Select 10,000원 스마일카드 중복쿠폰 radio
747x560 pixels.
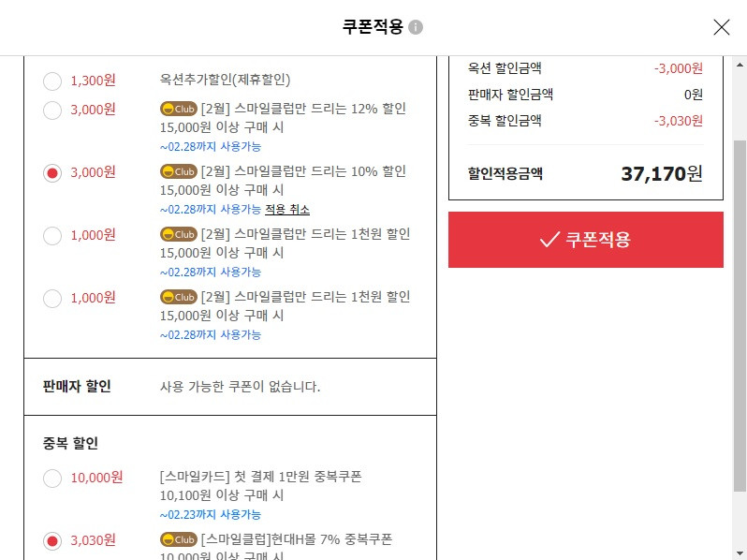pyautogui.click(x=52, y=478)
